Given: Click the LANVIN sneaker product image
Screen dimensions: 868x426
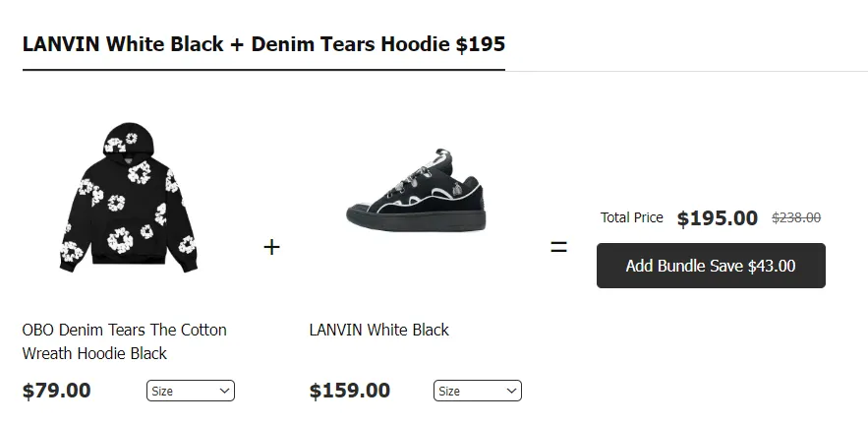Looking at the screenshot, I should 417,191.
